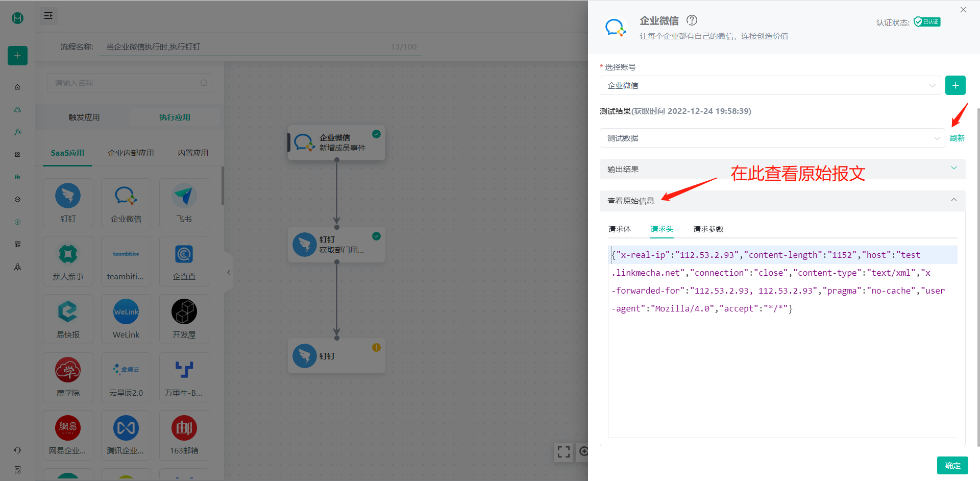
Task: Click the fullscreen fit canvas icon
Action: (563, 452)
